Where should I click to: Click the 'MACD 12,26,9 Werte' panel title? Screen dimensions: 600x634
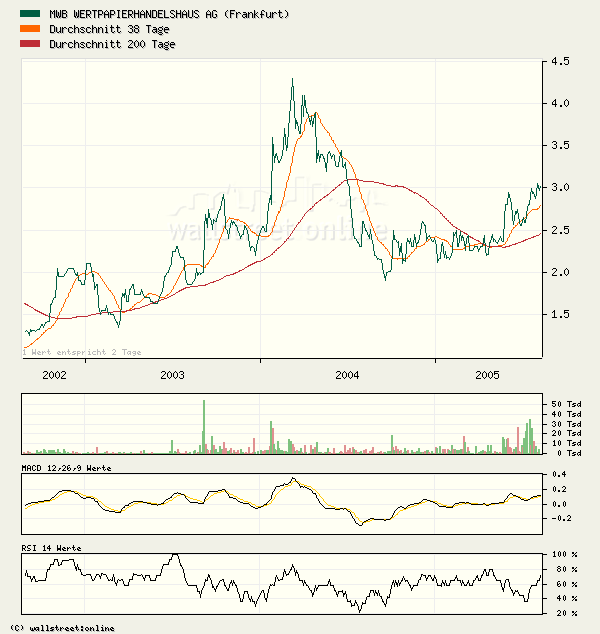(x=66, y=468)
